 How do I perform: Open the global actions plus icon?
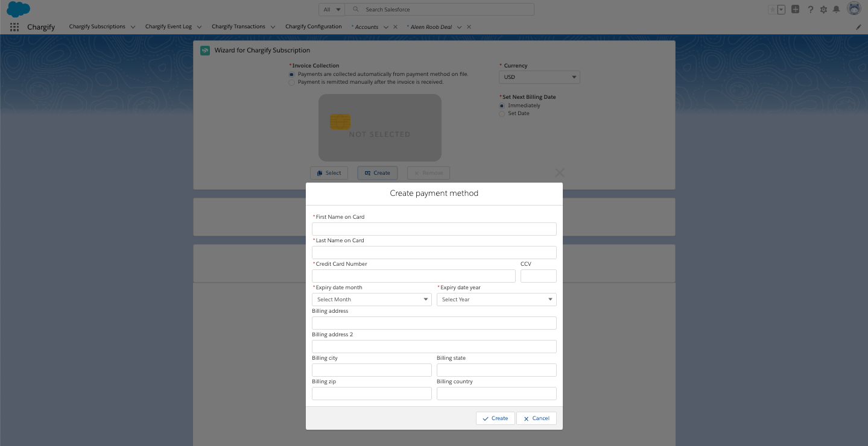point(796,10)
